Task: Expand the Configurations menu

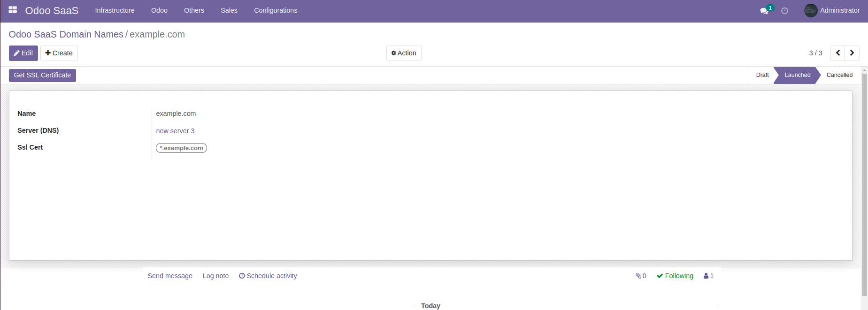Action: 276,10
